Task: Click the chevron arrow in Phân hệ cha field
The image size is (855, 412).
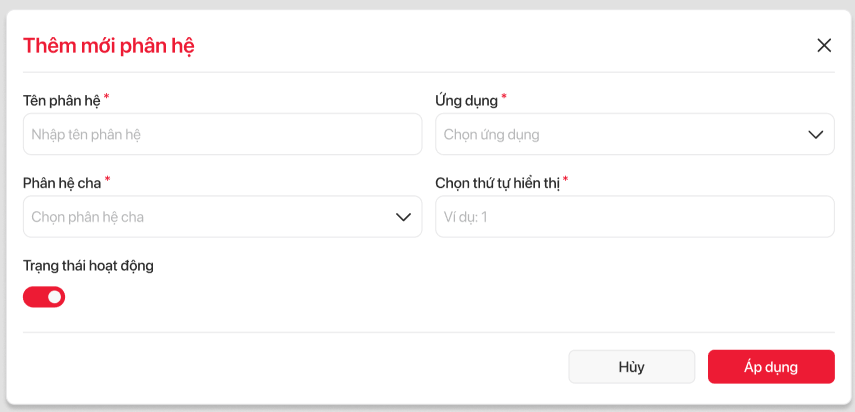Action: pyautogui.click(x=403, y=217)
